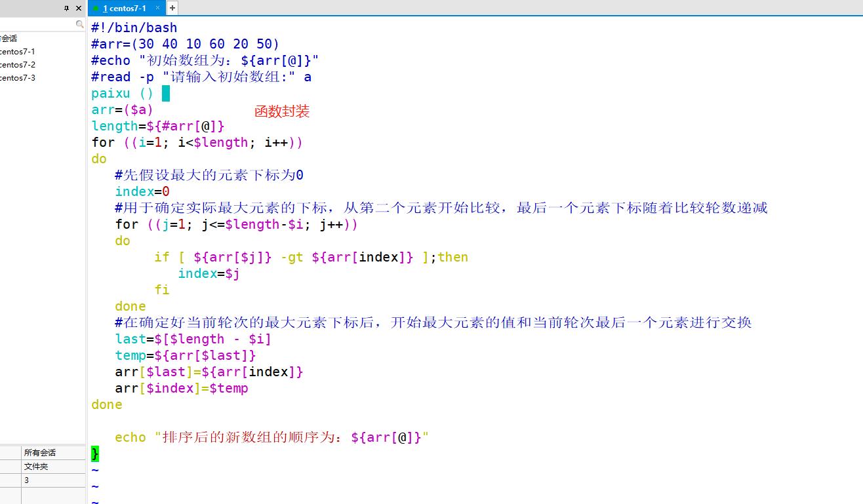The height and width of the screenshot is (504, 863).
Task: Close the centos7-1 tab
Action: pyautogui.click(x=158, y=9)
